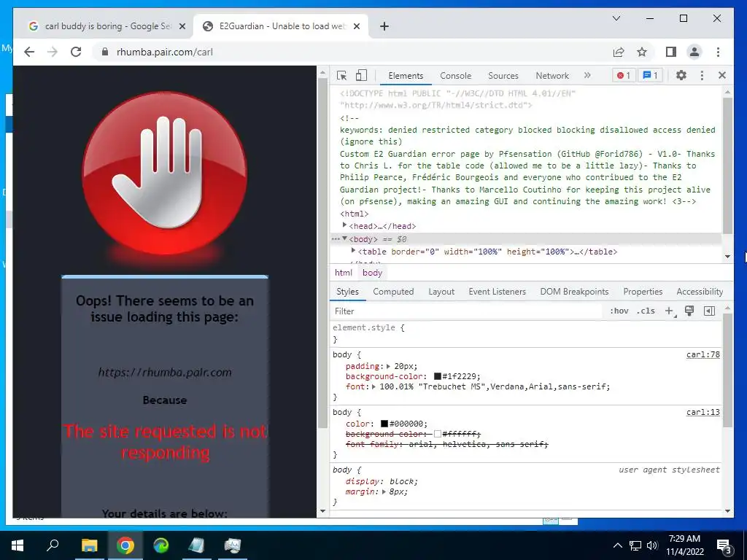The width and height of the screenshot is (747, 560).
Task: Open the carl:78 source link
Action: click(703, 354)
